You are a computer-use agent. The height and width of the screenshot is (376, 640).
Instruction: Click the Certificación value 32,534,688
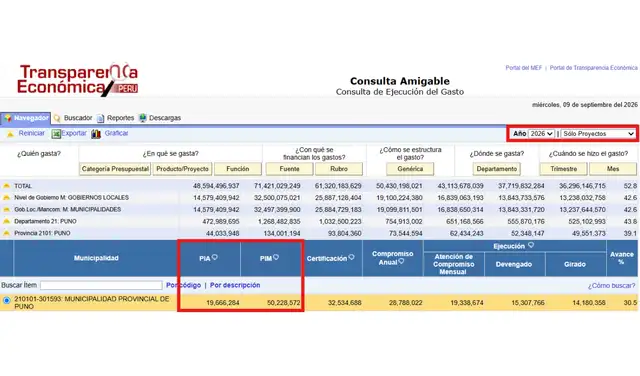[x=344, y=303]
